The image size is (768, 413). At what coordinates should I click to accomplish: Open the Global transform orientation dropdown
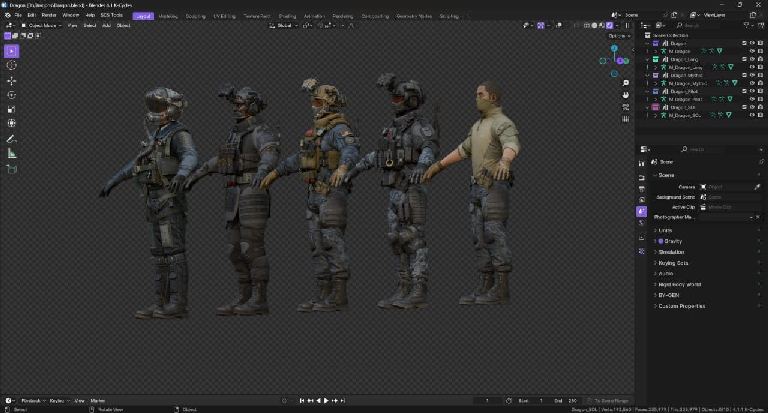coord(284,25)
